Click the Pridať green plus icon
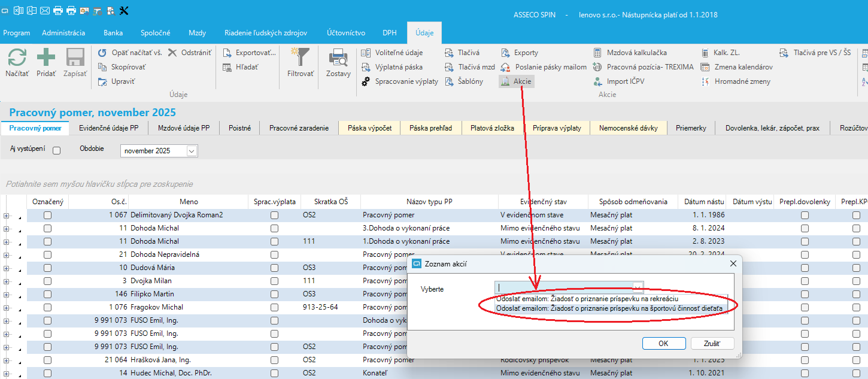This screenshot has height=379, width=868. click(x=46, y=58)
